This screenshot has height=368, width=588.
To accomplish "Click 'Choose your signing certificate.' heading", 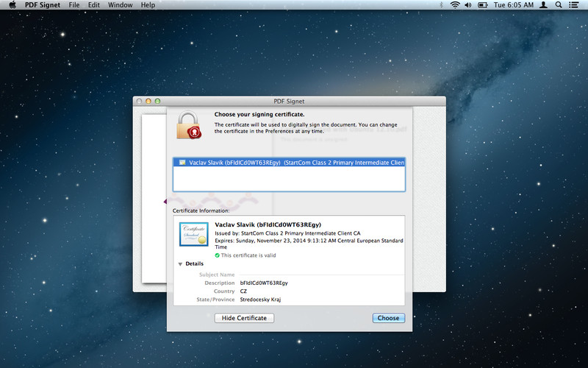I will click(x=259, y=114).
